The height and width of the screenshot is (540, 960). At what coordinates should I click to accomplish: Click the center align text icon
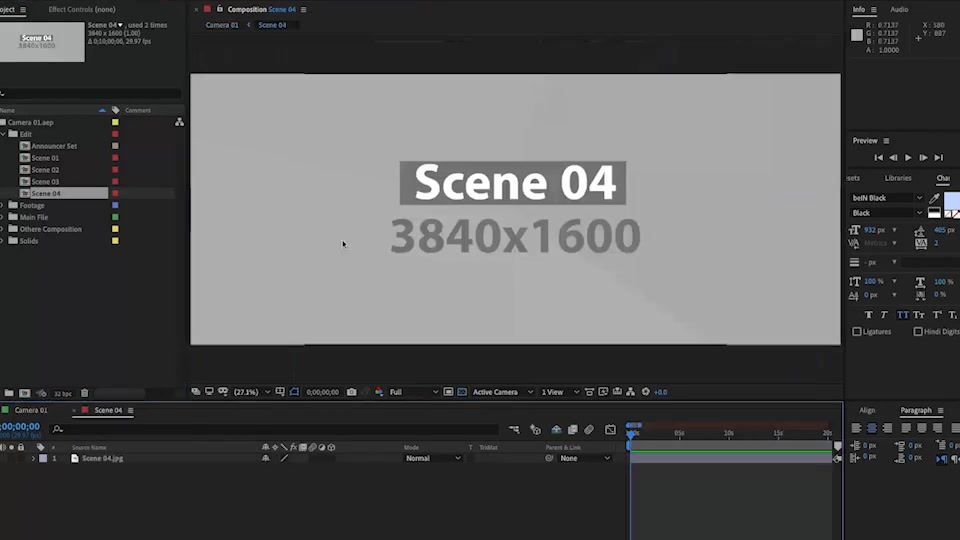(872, 428)
